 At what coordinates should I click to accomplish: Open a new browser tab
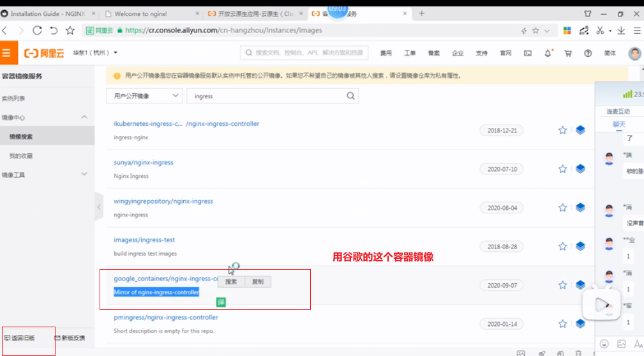click(x=421, y=13)
